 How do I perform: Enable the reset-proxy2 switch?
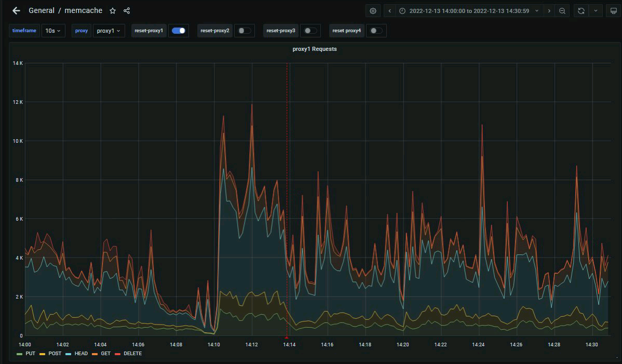244,31
